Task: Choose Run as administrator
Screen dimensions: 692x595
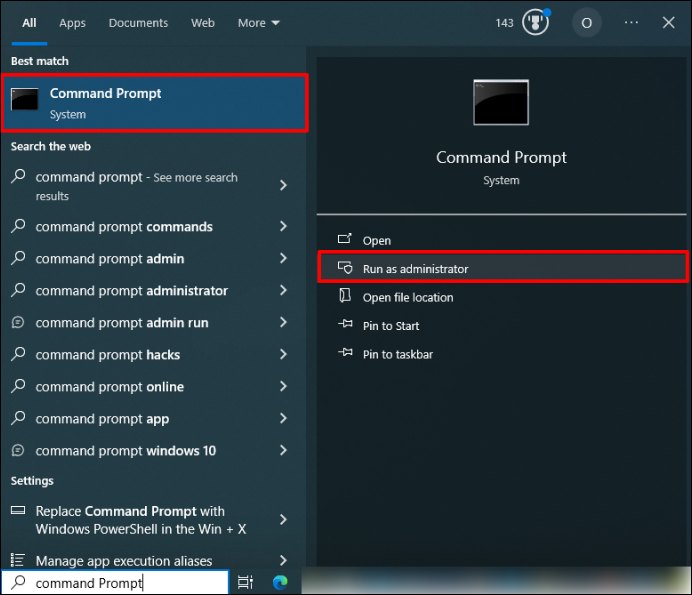Action: [503, 268]
